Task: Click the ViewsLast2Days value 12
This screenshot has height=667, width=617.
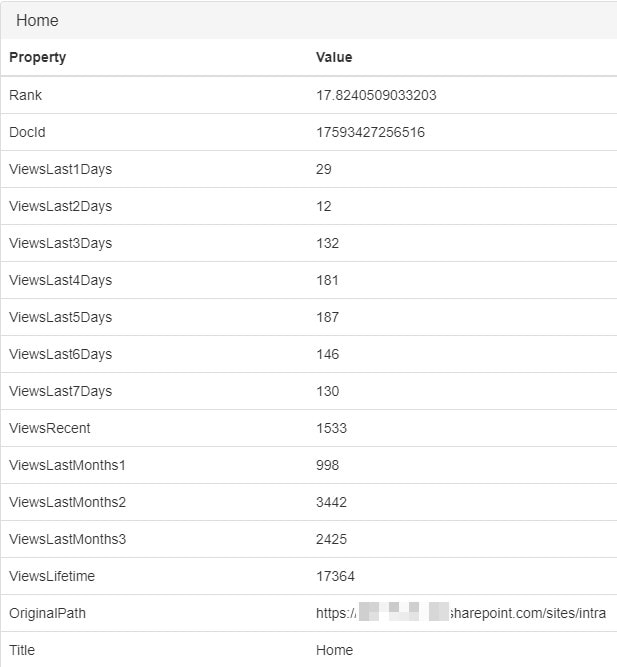Action: (x=324, y=206)
